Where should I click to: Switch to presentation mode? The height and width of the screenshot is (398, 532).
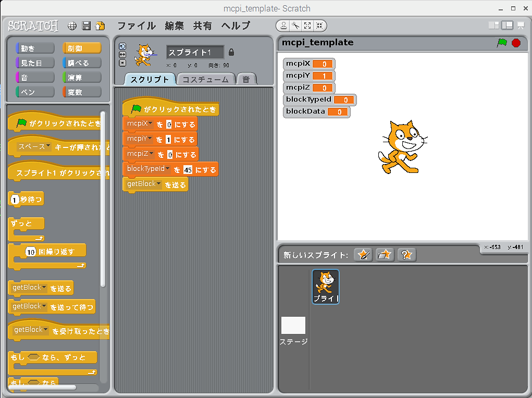point(521,25)
